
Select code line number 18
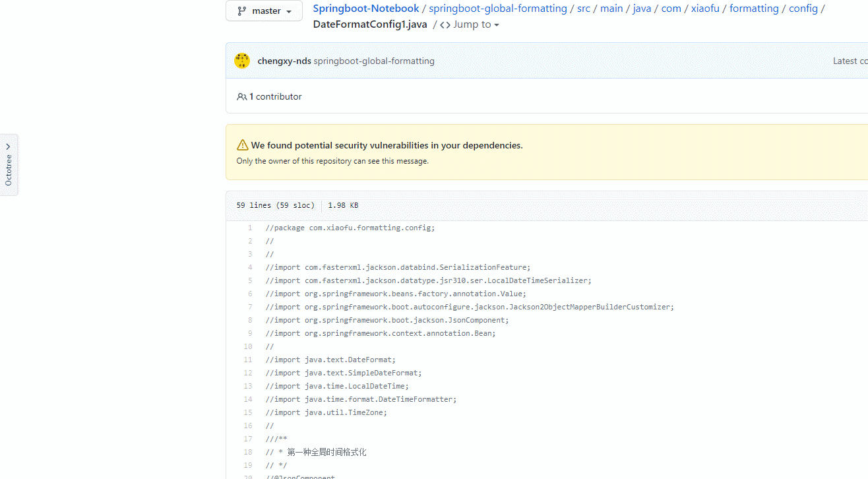(248, 452)
